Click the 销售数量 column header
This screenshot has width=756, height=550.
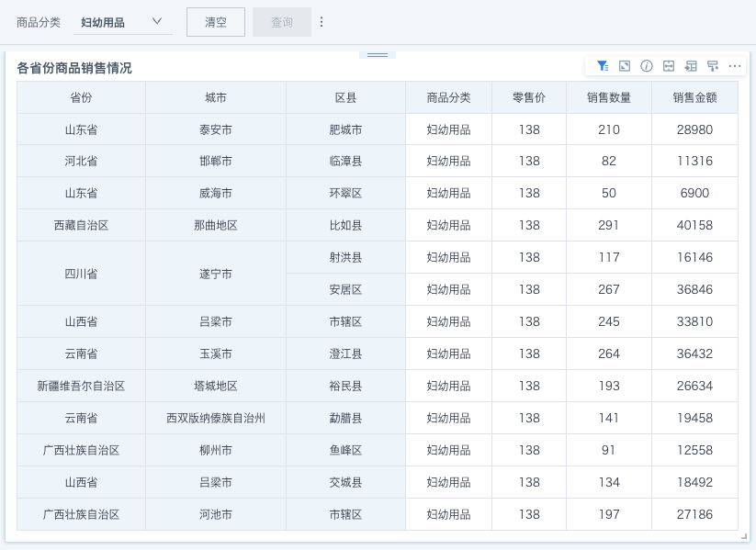(x=609, y=97)
